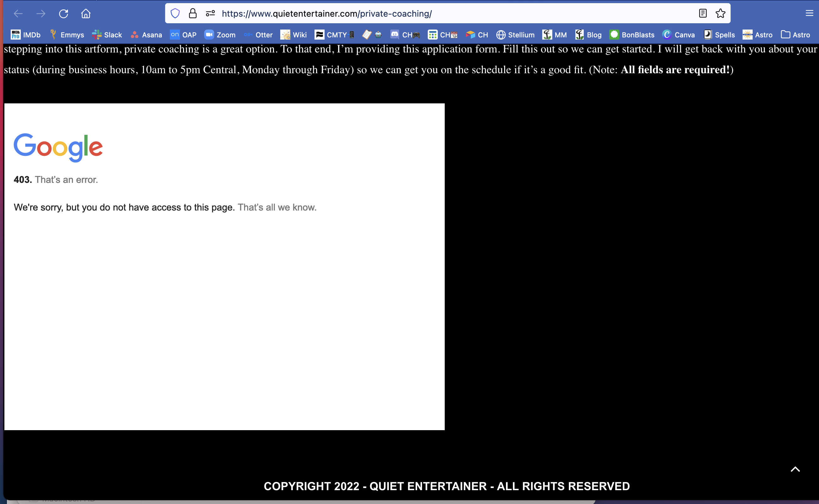This screenshot has height=504, width=819.
Task: Open the Stellium bookmark
Action: pyautogui.click(x=515, y=35)
